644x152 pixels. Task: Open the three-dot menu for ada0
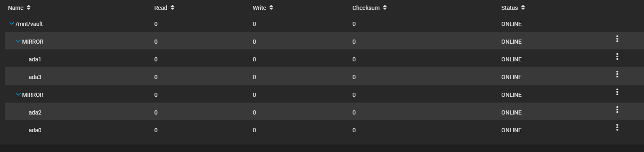pos(617,127)
